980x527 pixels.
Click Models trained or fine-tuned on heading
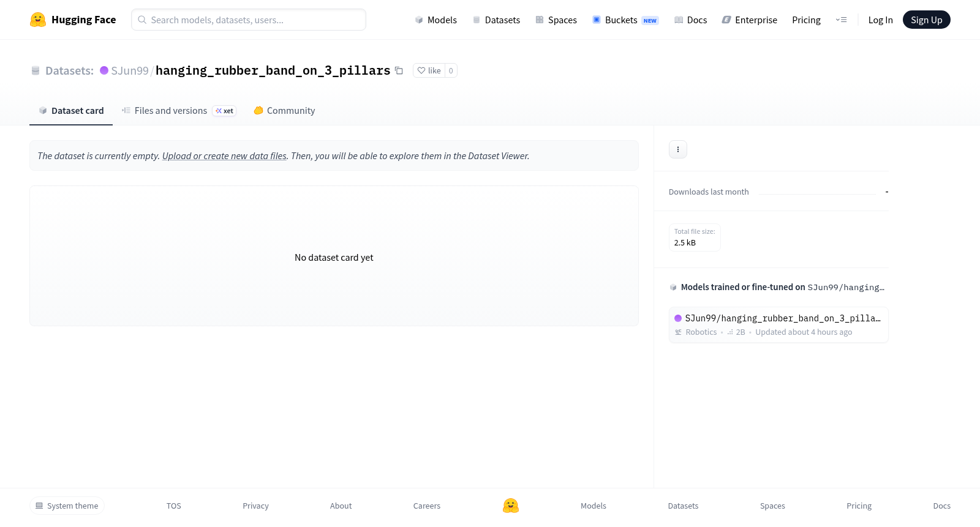[743, 287]
